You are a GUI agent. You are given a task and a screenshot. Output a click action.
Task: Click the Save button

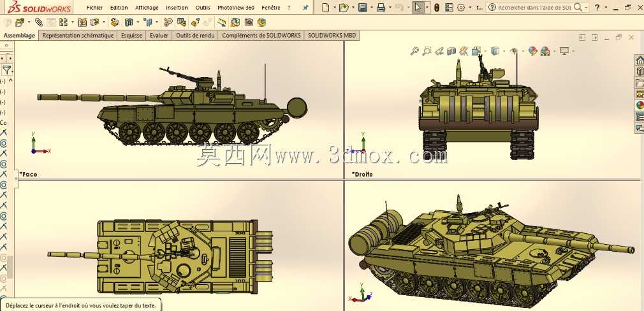click(362, 8)
